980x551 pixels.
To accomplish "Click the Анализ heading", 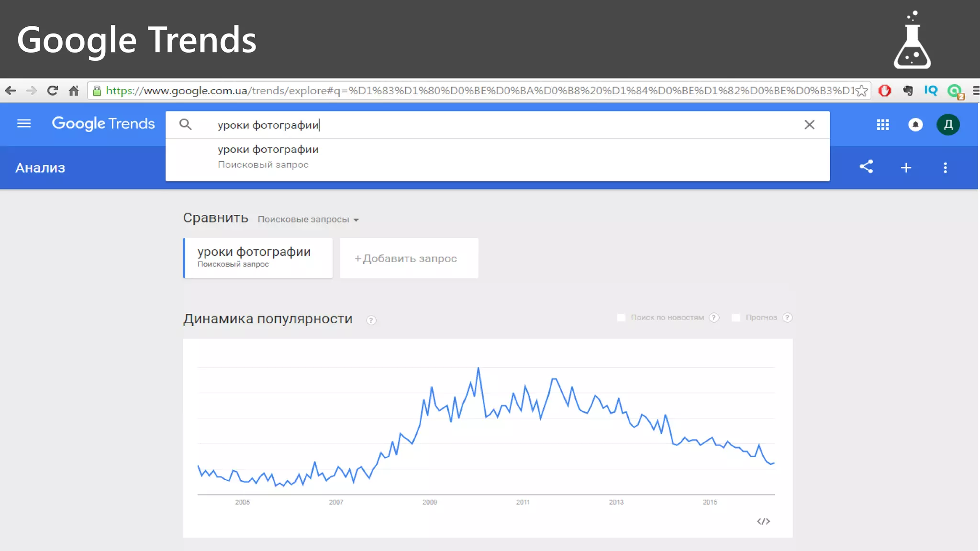I will 40,168.
